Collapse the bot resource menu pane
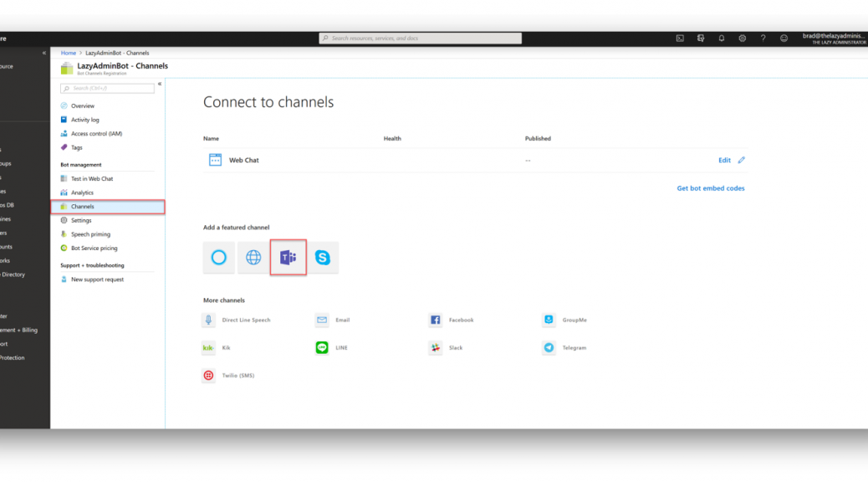The width and height of the screenshot is (868, 482). point(160,85)
